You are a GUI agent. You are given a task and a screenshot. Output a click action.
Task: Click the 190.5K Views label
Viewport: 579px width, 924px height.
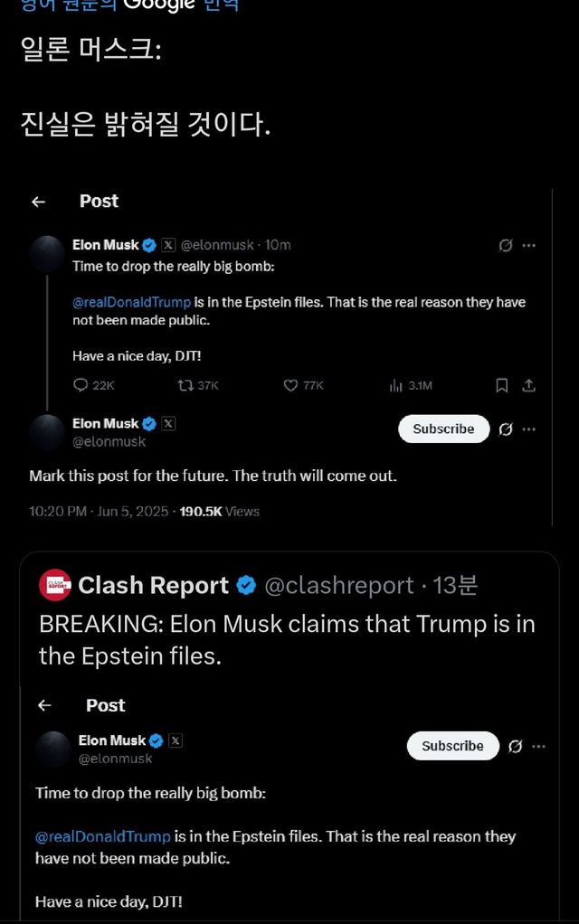(x=220, y=511)
